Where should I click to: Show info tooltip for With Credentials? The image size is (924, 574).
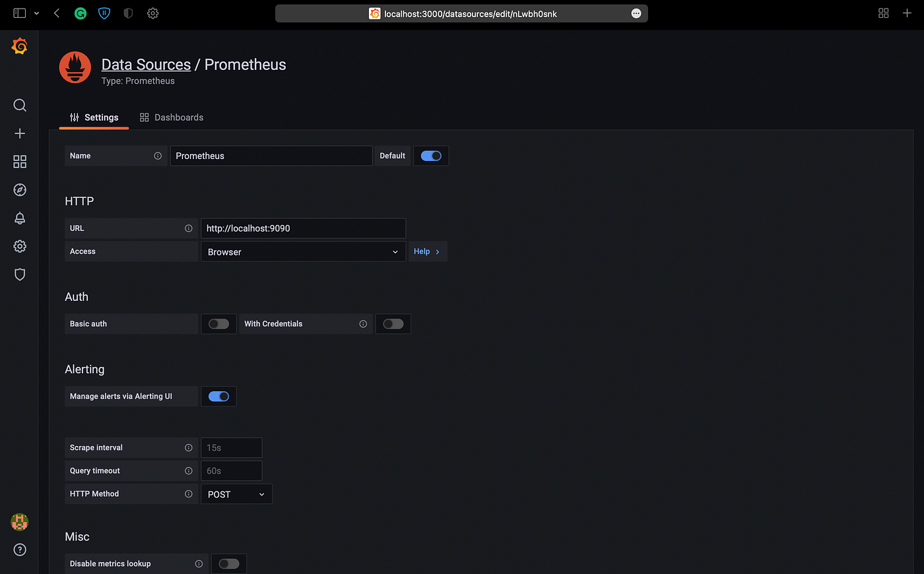[x=363, y=324]
